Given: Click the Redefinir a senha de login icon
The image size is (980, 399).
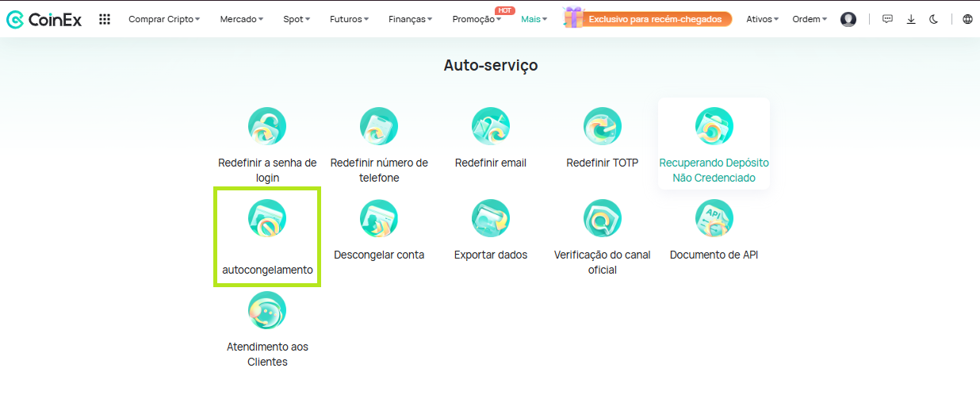Looking at the screenshot, I should click(x=267, y=126).
